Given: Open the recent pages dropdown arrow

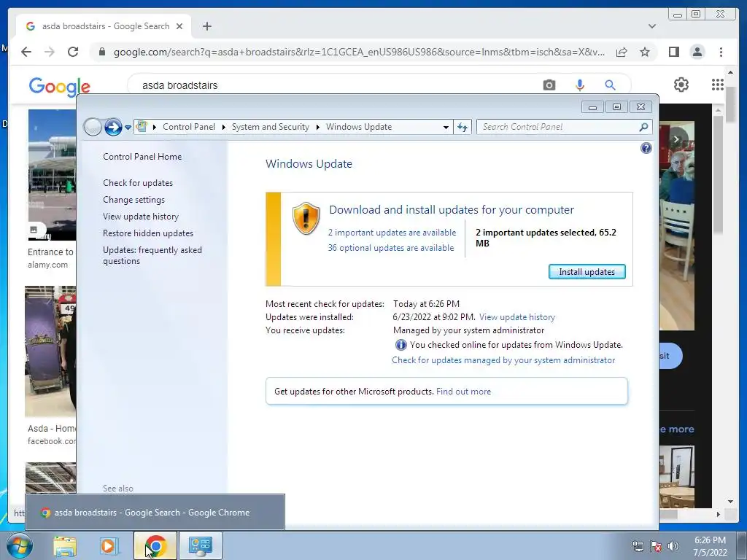Looking at the screenshot, I should point(128,127).
